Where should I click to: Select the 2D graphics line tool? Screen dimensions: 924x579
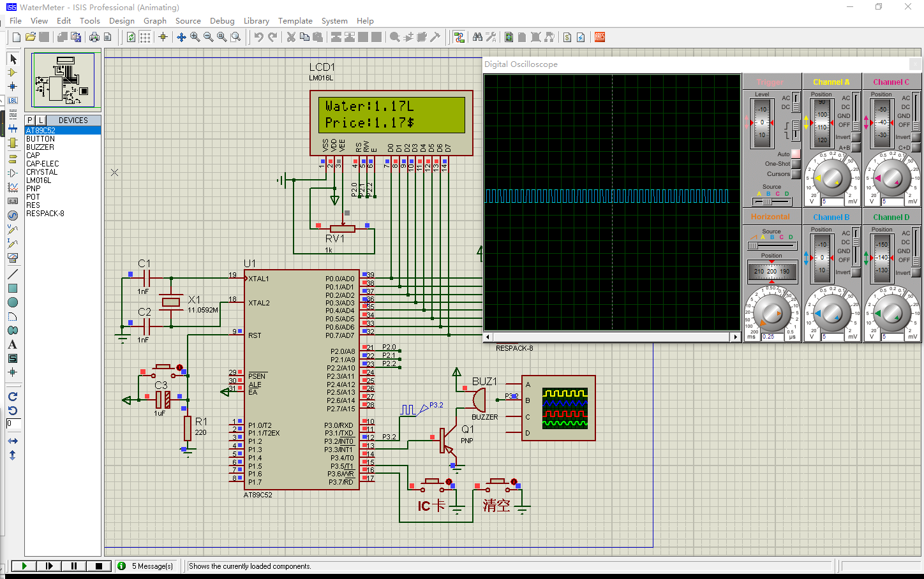tap(12, 274)
